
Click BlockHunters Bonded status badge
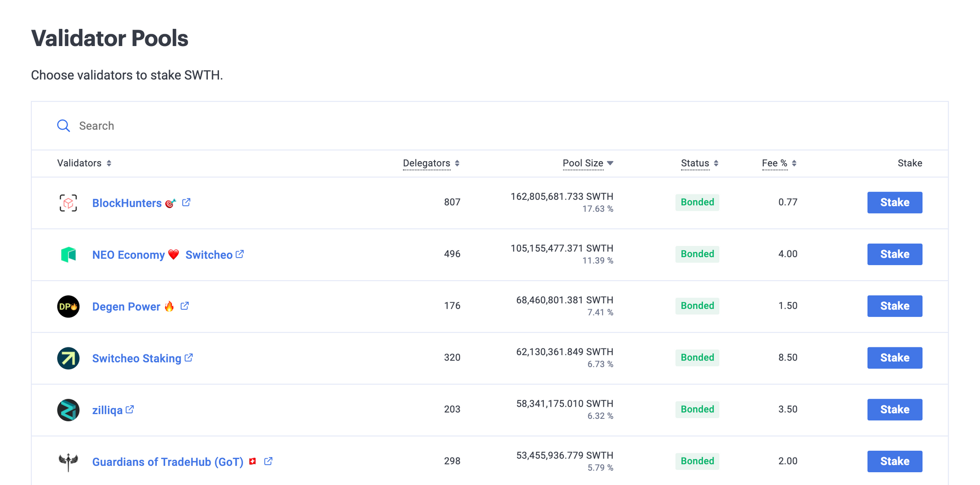point(697,202)
